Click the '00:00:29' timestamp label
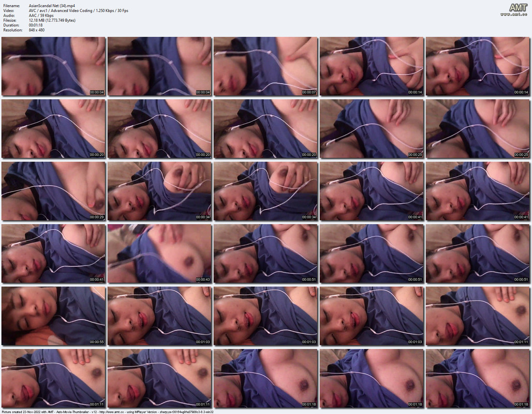 97,217
